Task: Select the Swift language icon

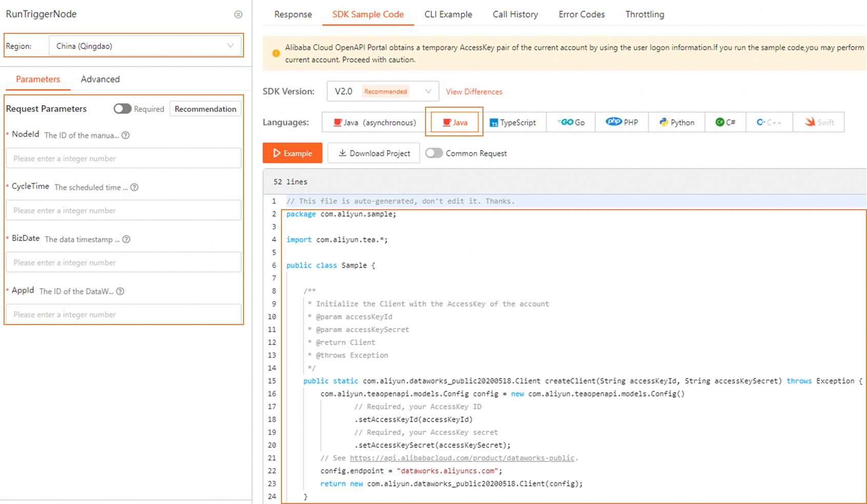Action: click(818, 122)
